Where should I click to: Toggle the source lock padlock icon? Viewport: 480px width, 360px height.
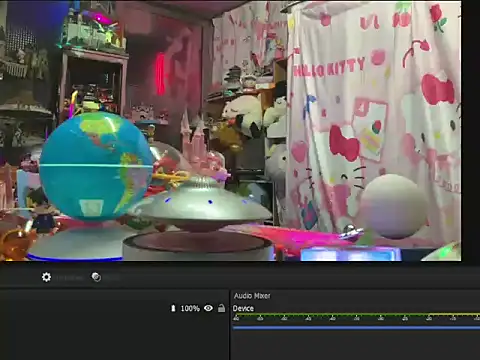tap(221, 308)
